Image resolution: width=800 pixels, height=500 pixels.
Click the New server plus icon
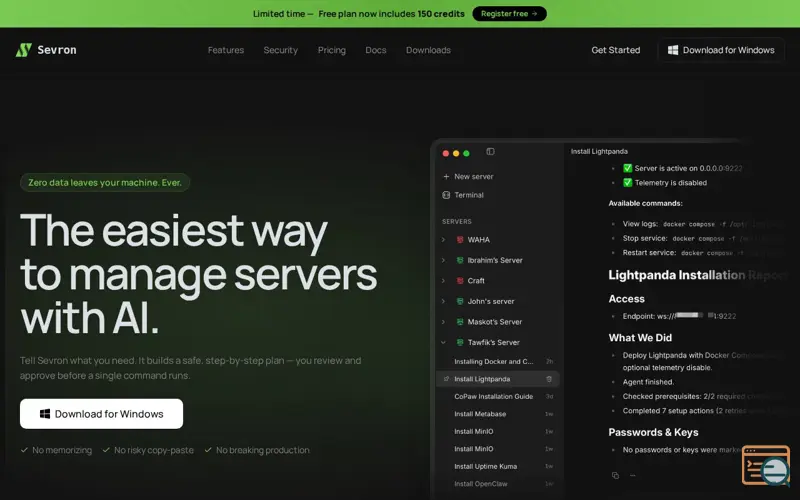(446, 177)
